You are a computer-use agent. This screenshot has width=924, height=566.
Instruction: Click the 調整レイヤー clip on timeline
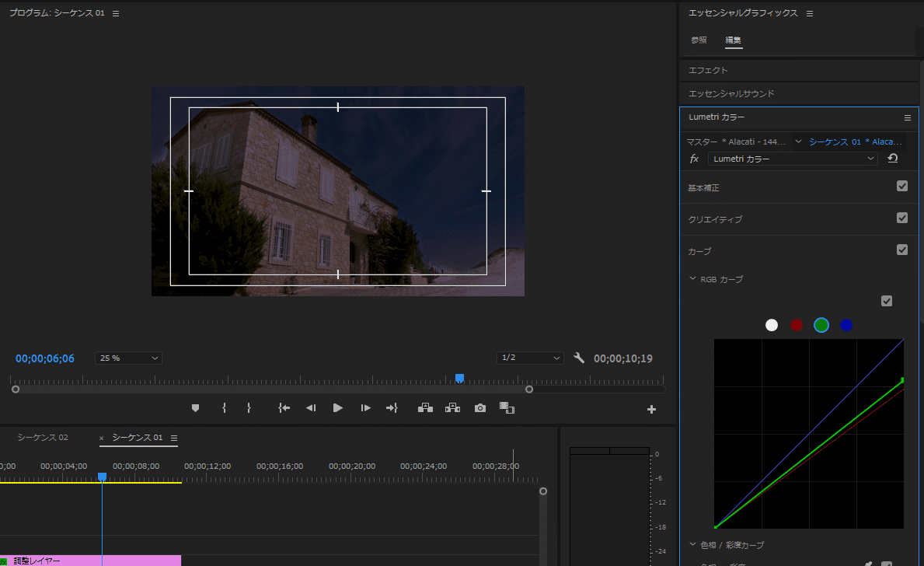[90, 561]
